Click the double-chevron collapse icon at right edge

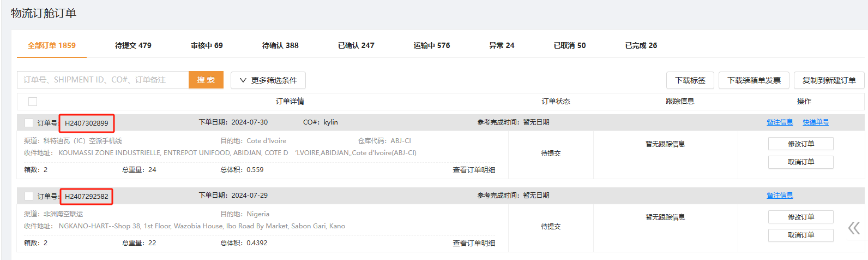tap(854, 228)
